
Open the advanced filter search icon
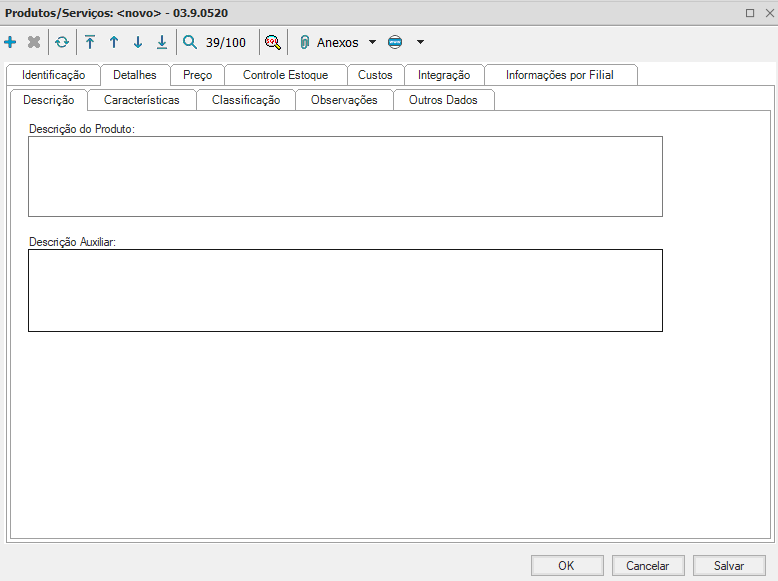(x=272, y=42)
